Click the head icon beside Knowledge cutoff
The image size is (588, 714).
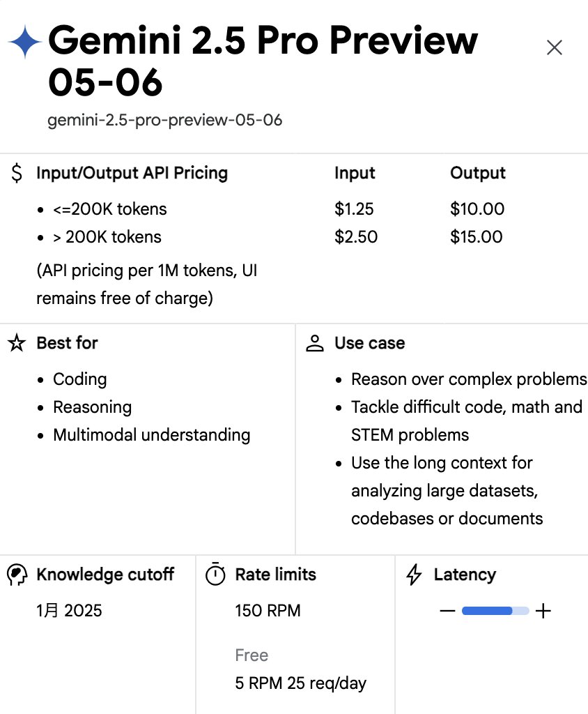(x=17, y=575)
